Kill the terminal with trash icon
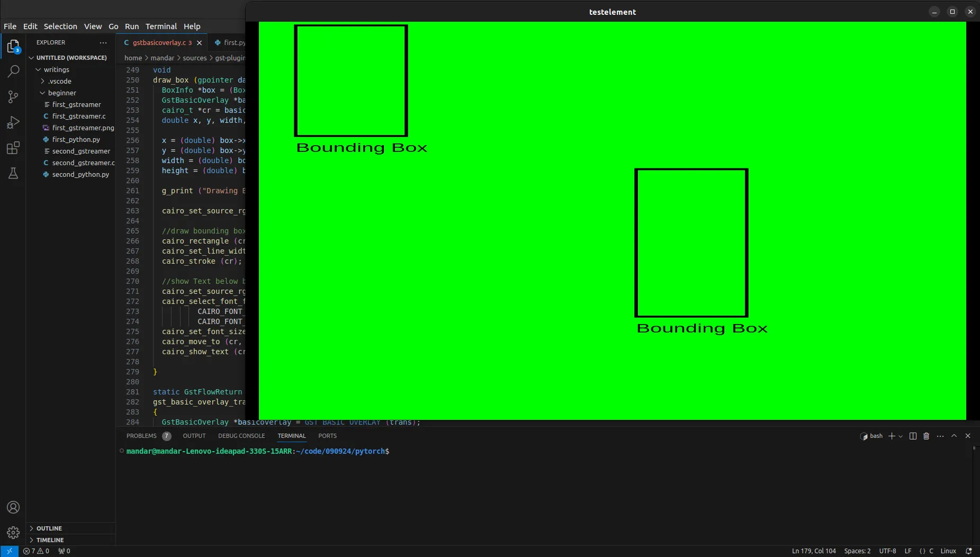This screenshot has height=557, width=980. coord(926,436)
